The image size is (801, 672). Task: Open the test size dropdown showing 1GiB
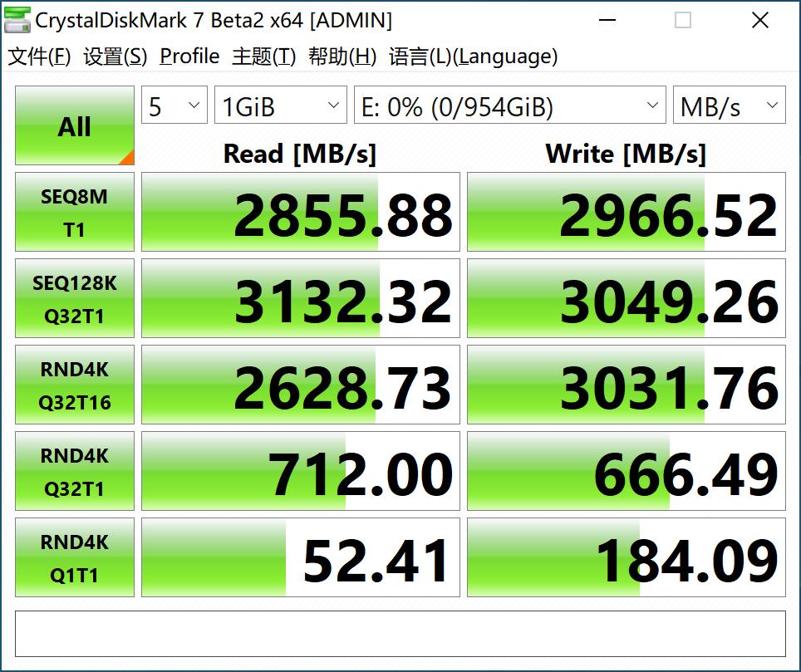281,105
